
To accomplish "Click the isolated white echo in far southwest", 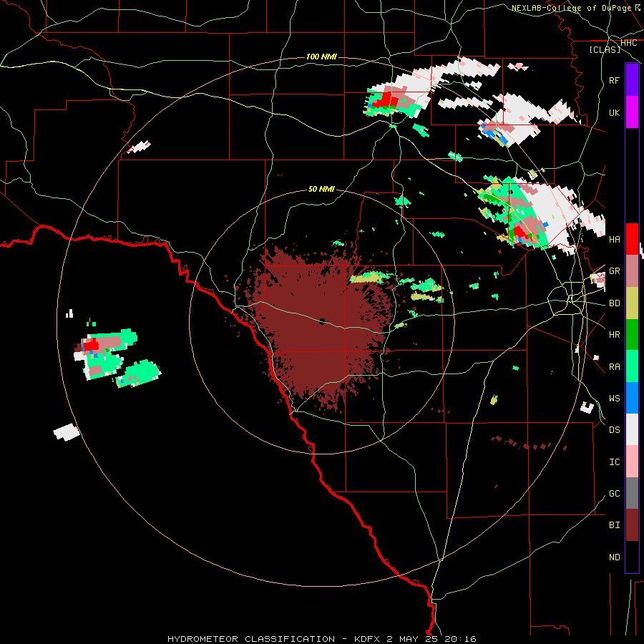I will (67, 432).
